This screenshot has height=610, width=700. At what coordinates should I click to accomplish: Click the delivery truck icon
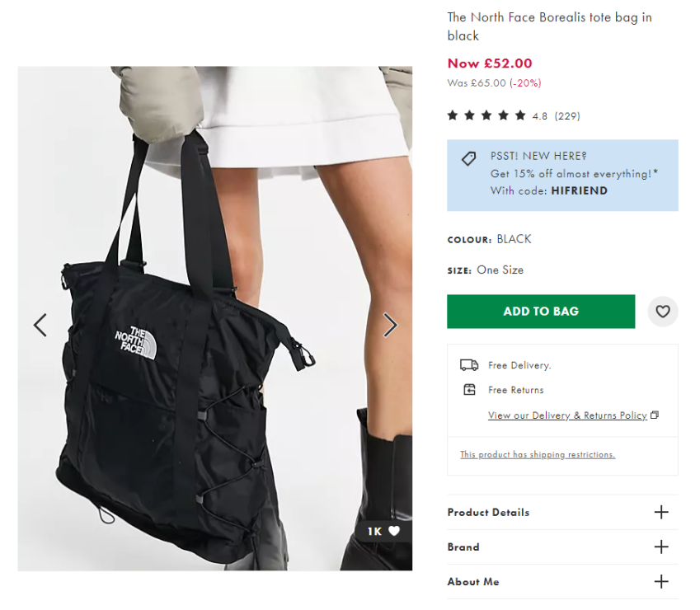click(469, 365)
